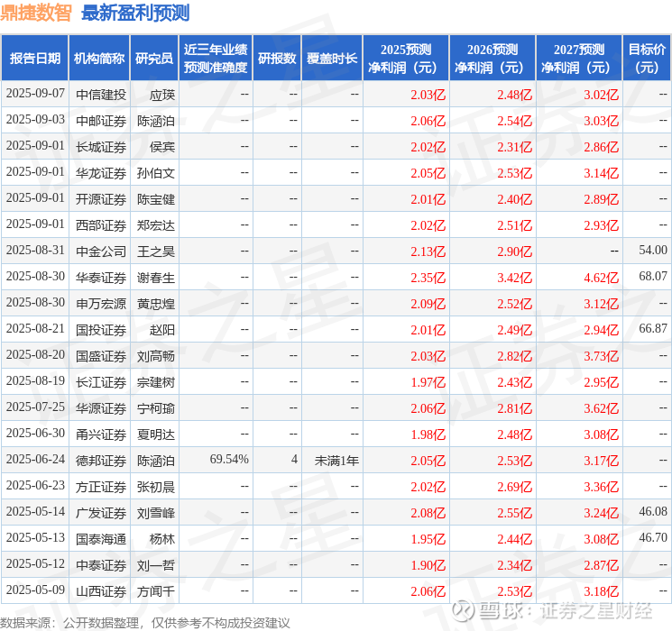Click the 2.90亿 forecast for 中金公司
The width and height of the screenshot is (672, 631).
tap(515, 251)
